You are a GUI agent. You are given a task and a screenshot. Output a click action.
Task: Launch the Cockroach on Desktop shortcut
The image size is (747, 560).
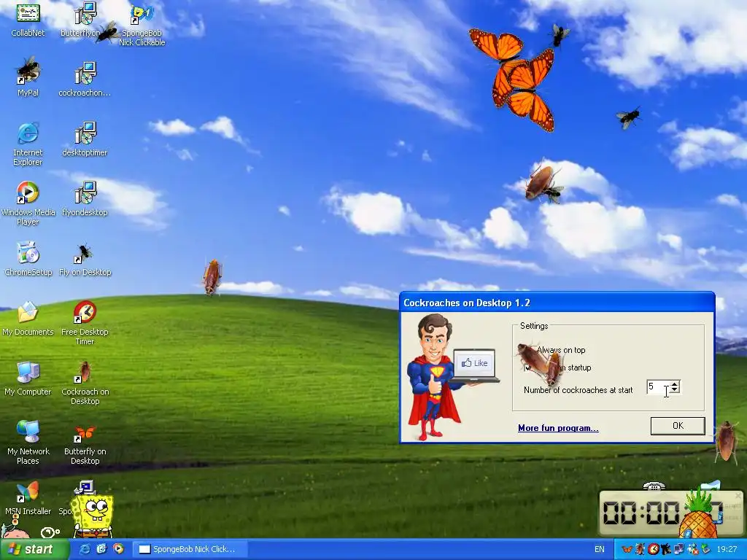pos(85,383)
